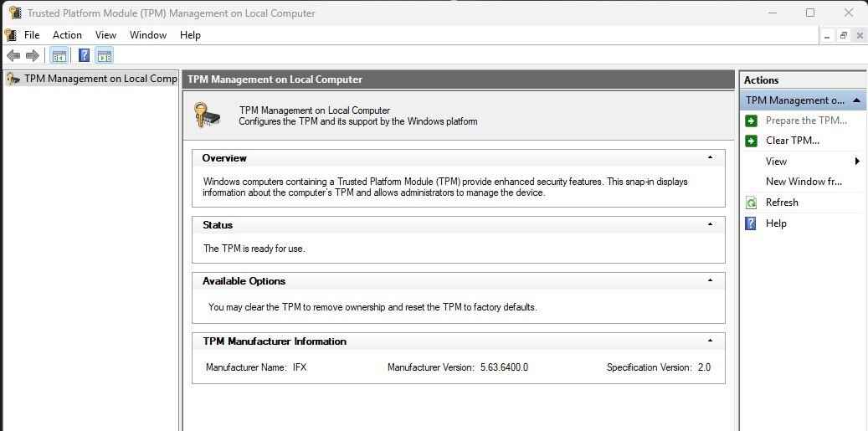Toggle the Show/Hide Action Pane toolbar icon
The image size is (868, 431).
click(x=104, y=55)
